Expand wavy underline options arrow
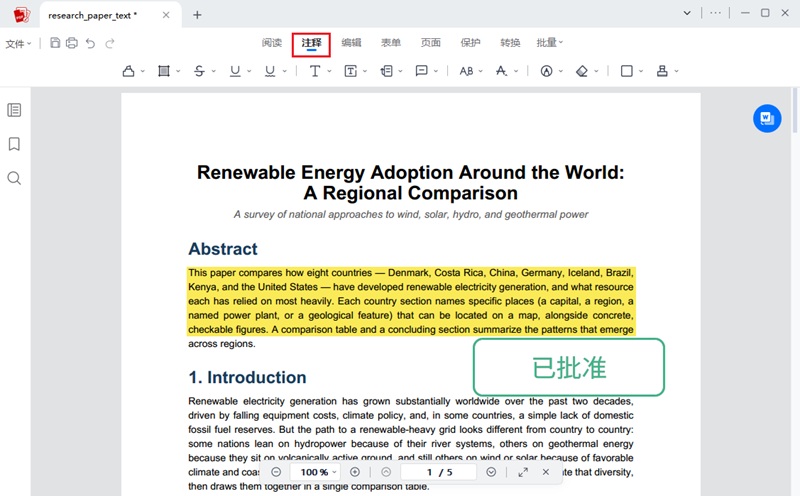This screenshot has height=496, width=800. pyautogui.click(x=285, y=71)
